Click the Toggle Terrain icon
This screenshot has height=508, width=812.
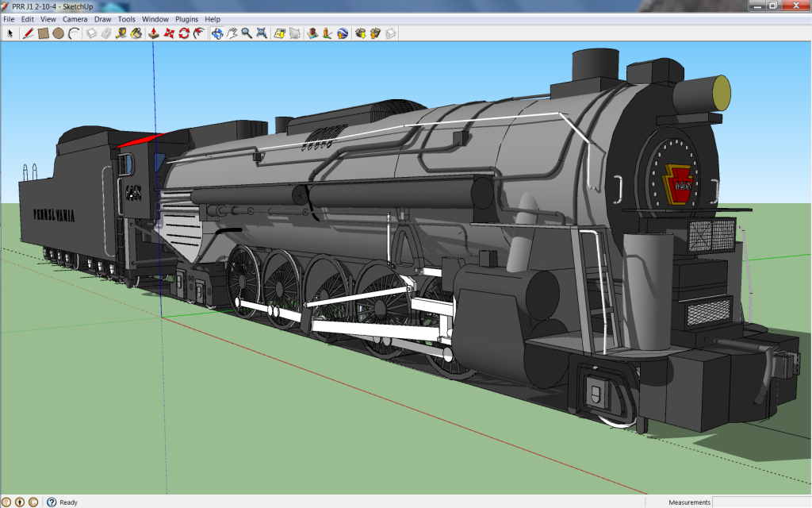(295, 33)
